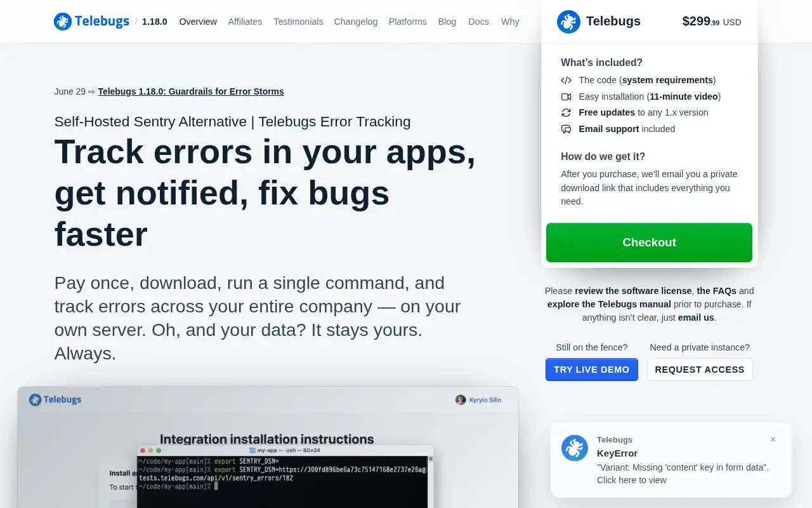Click "Integration installation instructions" heading in demo
This screenshot has width=812, height=508.
tap(266, 439)
